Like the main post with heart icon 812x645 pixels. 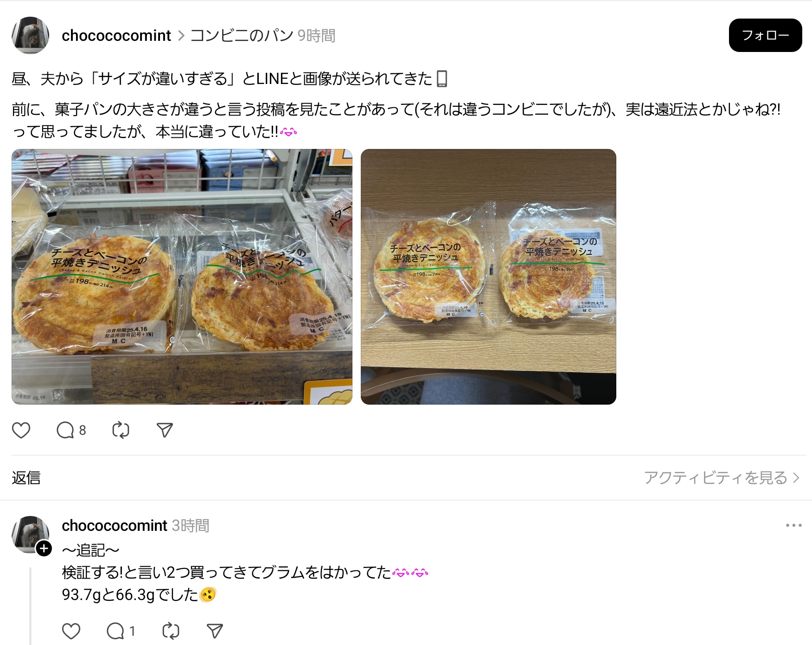pos(21,430)
